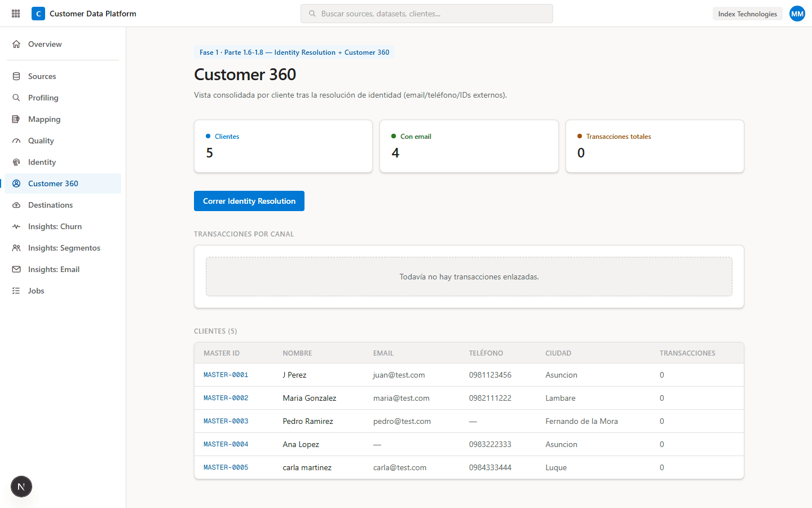This screenshot has height=508, width=812.
Task: Click the 0981123456 phone cell
Action: tap(490, 375)
